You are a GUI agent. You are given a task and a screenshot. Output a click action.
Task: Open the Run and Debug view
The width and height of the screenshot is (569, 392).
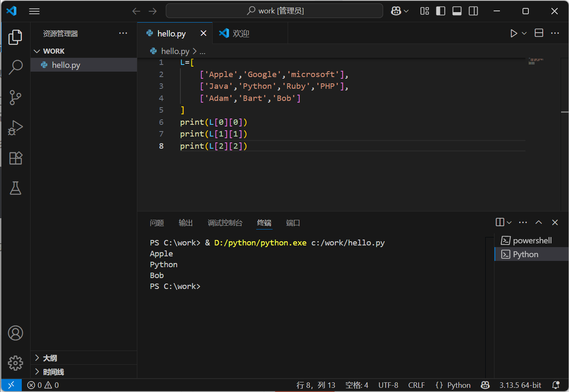(x=15, y=128)
